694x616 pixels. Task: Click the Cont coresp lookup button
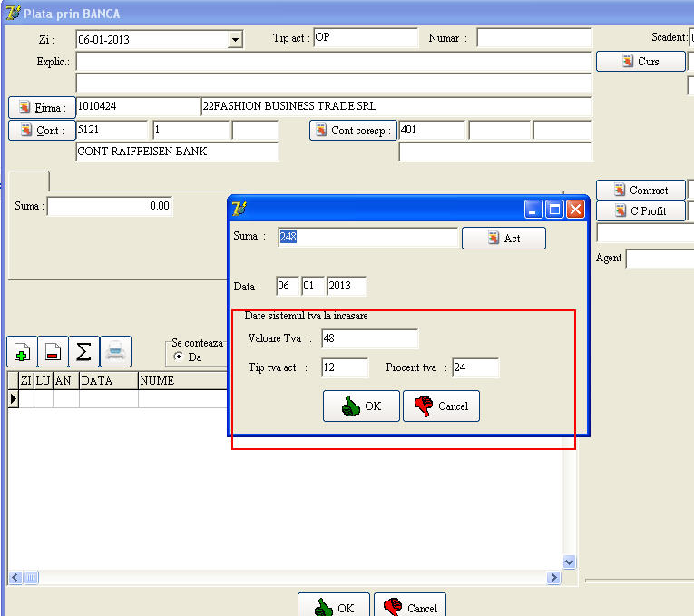coord(353,131)
